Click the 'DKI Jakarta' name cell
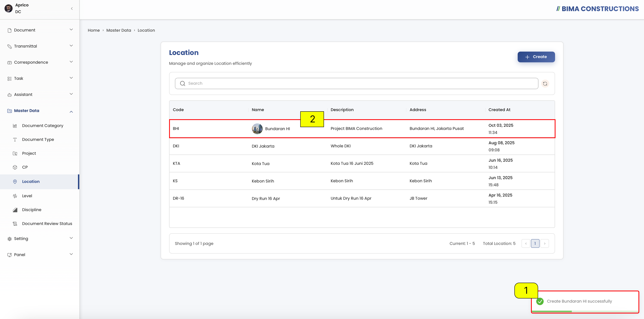Screen dimensions: 644x319 (x=263, y=146)
